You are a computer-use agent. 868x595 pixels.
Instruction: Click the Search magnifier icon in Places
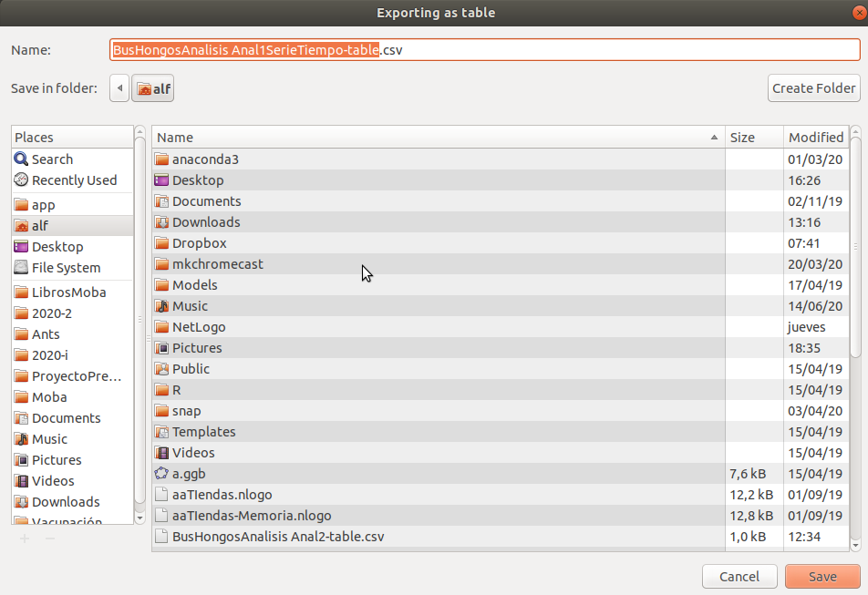(21, 159)
